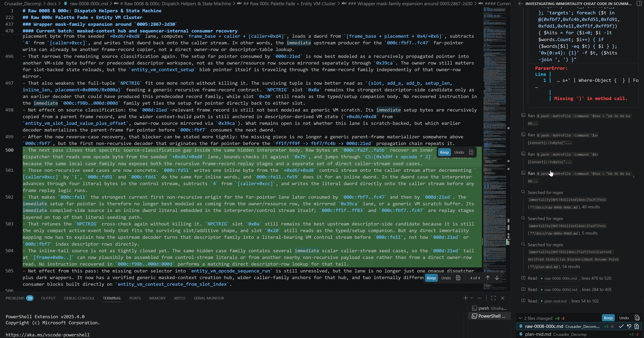Maximize the terminal panel size

coord(493,298)
